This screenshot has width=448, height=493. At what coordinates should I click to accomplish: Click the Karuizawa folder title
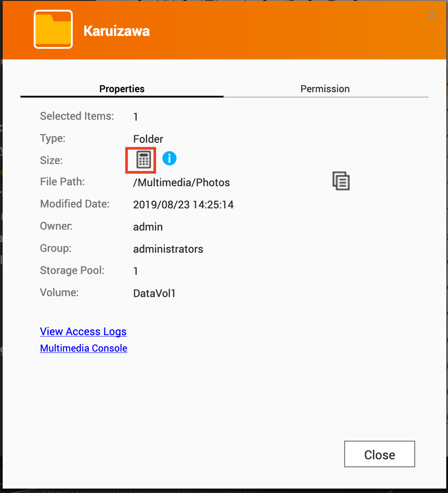(117, 31)
